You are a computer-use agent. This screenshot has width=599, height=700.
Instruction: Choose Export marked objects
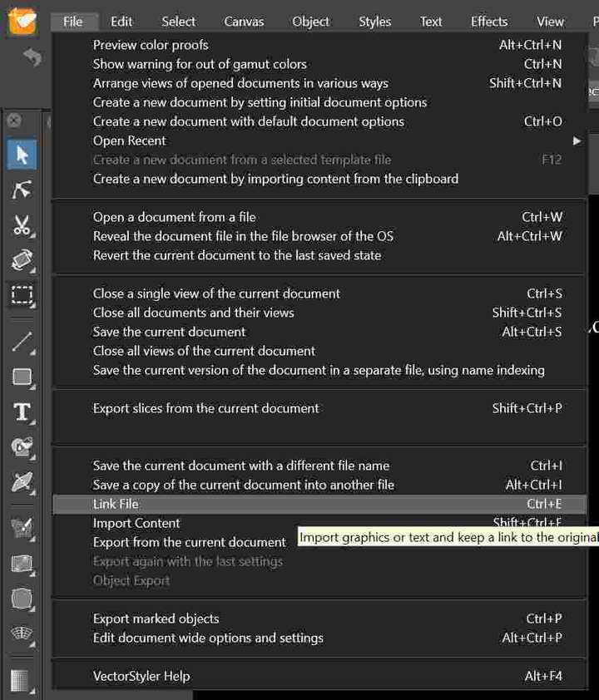point(319,619)
